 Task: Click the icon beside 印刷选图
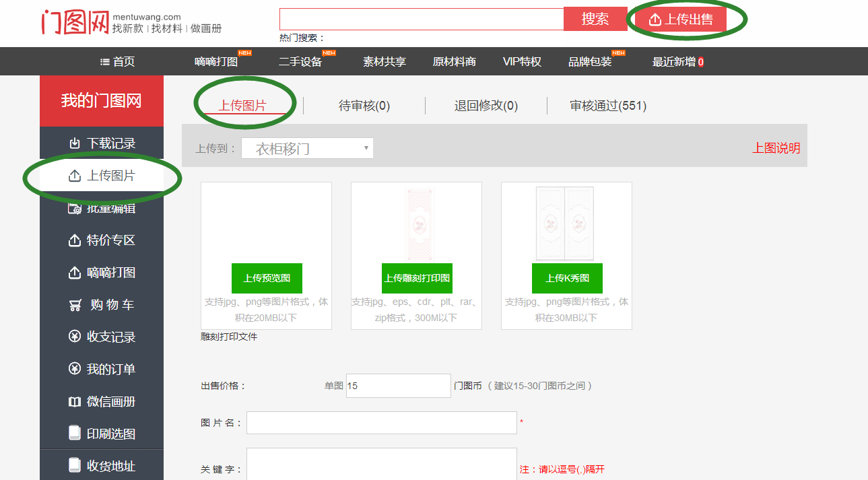(x=75, y=434)
